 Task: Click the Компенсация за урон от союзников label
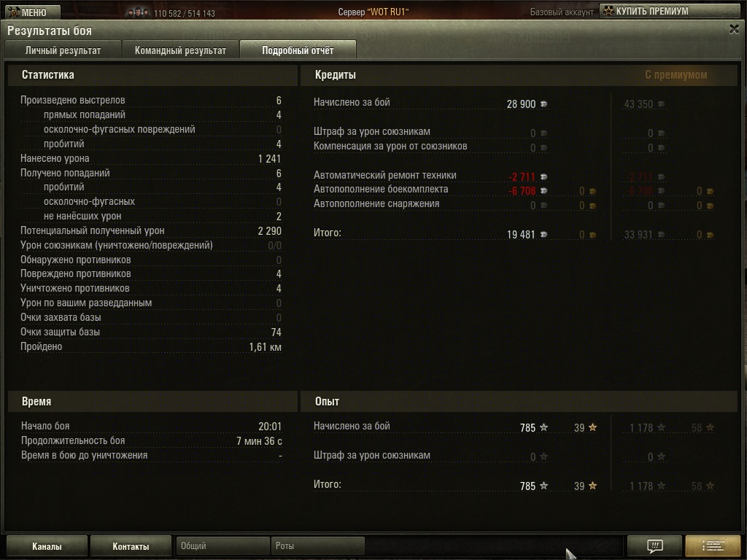pyautogui.click(x=390, y=146)
